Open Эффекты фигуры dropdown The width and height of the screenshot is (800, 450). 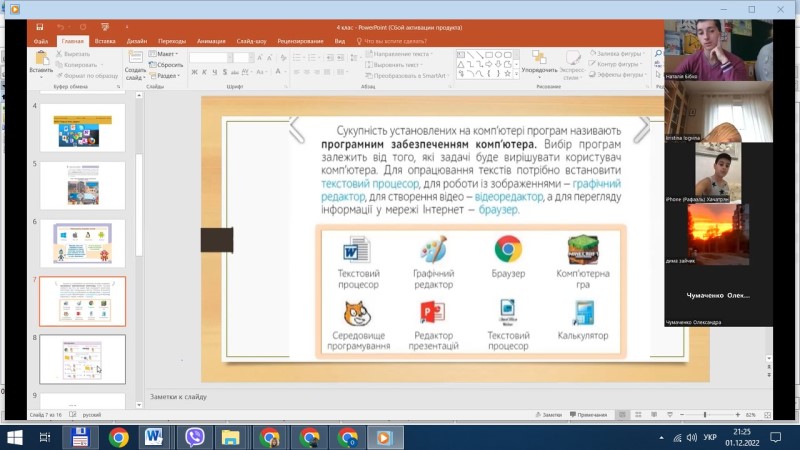(x=616, y=74)
